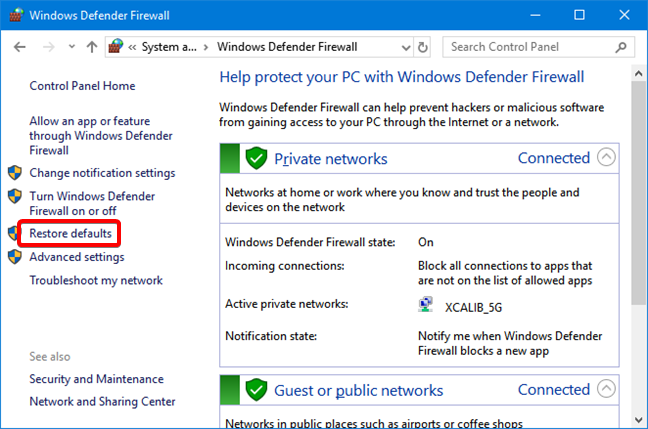Click the vertical scrollbar thumb

[638, 193]
